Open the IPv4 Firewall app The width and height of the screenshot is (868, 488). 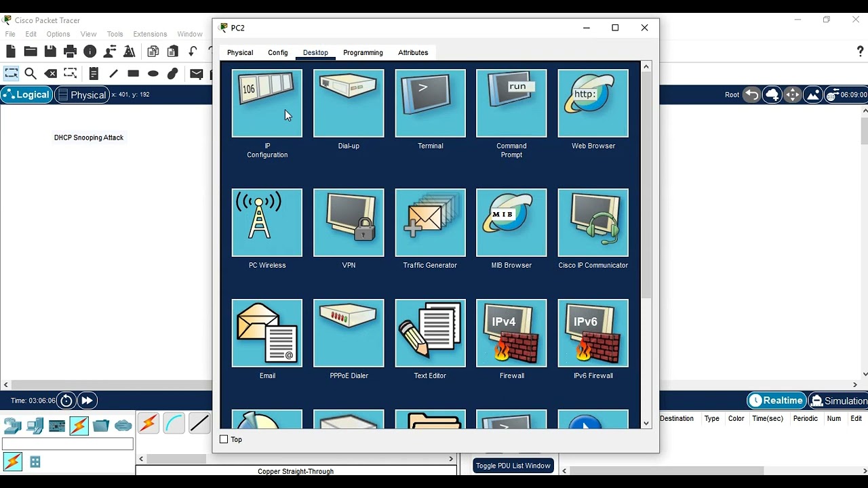tap(511, 333)
